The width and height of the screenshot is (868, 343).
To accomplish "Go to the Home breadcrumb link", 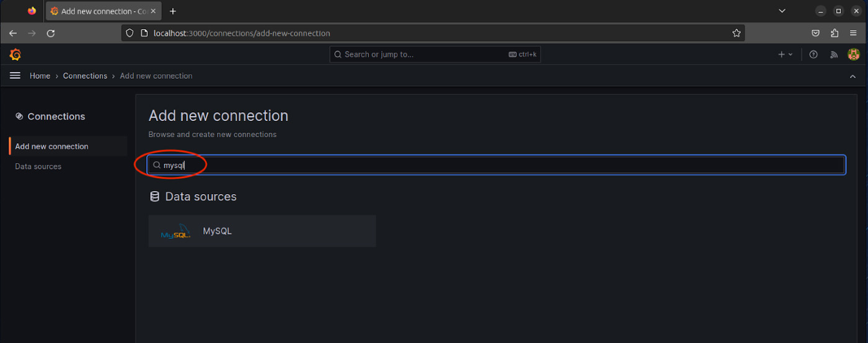I will 40,76.
